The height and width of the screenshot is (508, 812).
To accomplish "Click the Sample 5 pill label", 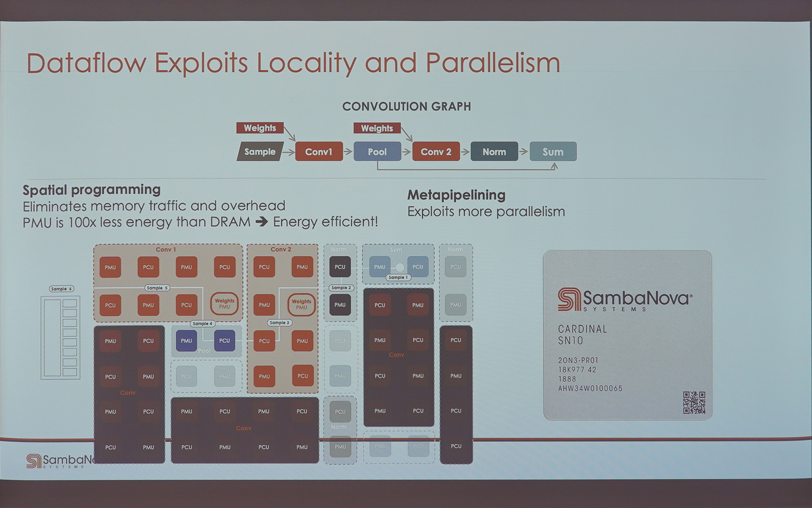I will click(x=157, y=288).
